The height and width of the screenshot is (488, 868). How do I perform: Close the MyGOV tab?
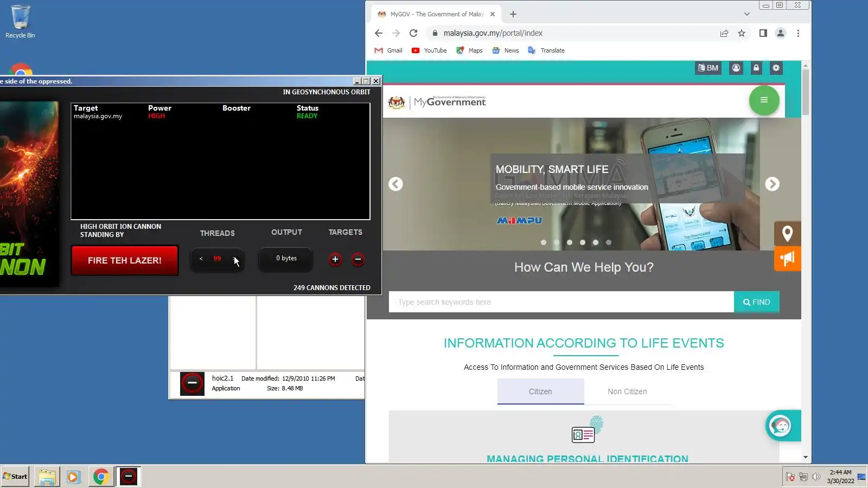point(493,14)
